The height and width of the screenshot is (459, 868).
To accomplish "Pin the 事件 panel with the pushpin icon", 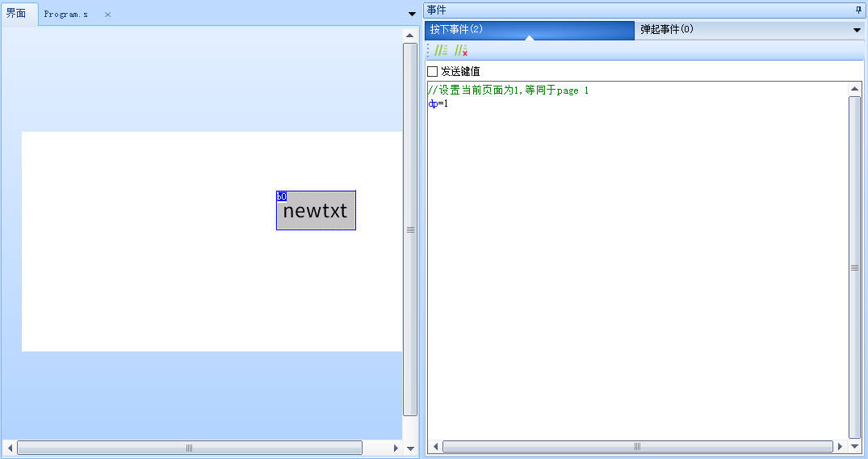I will pyautogui.click(x=858, y=10).
